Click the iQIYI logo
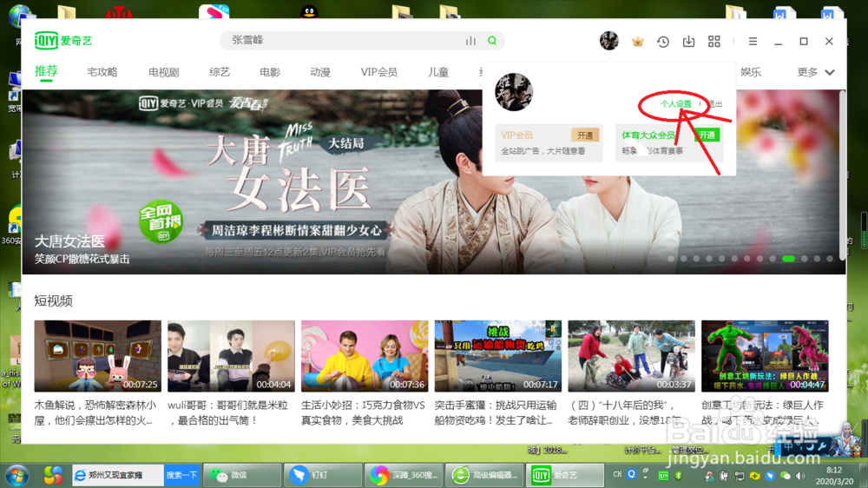 63,41
